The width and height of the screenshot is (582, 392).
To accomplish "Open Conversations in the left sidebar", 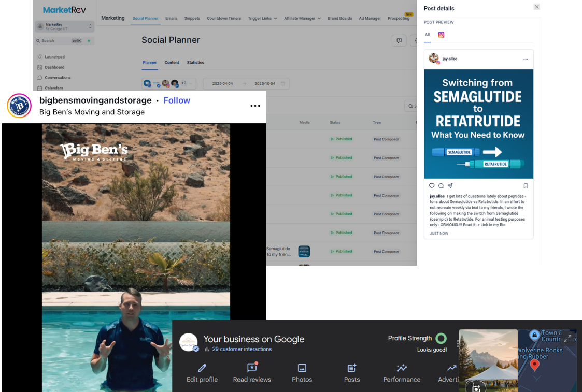I will pyautogui.click(x=58, y=78).
